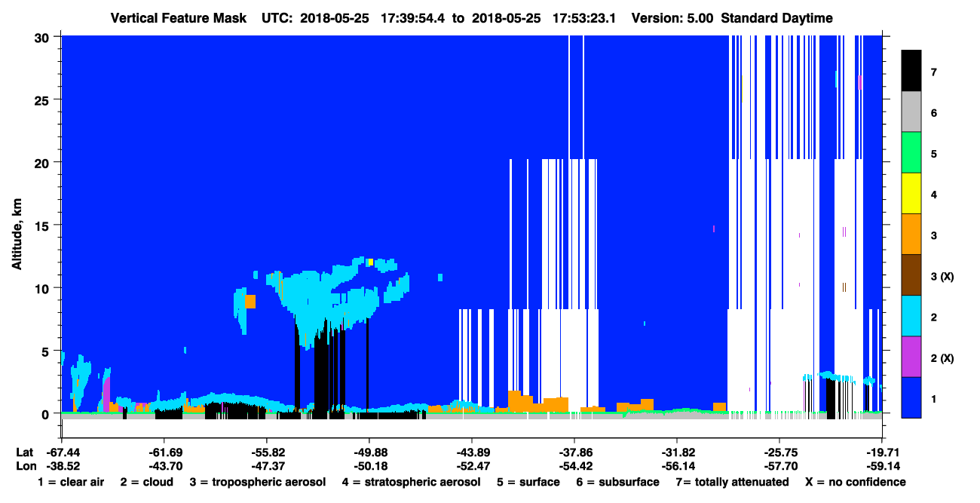Click the "2 = cloud" legend text
The image size is (980, 503).
(146, 482)
